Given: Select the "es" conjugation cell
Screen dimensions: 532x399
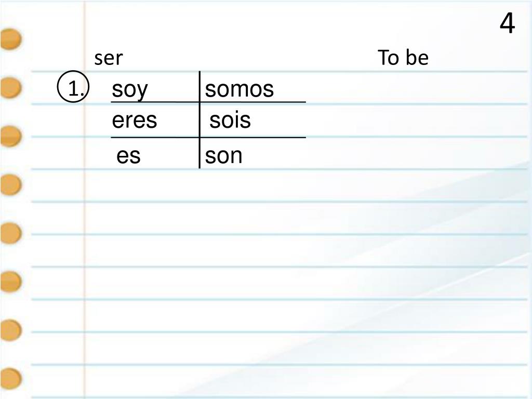Looking at the screenshot, I should pos(128,156).
